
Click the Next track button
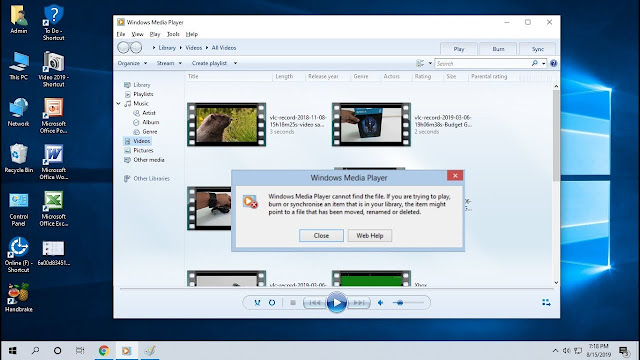359,302
